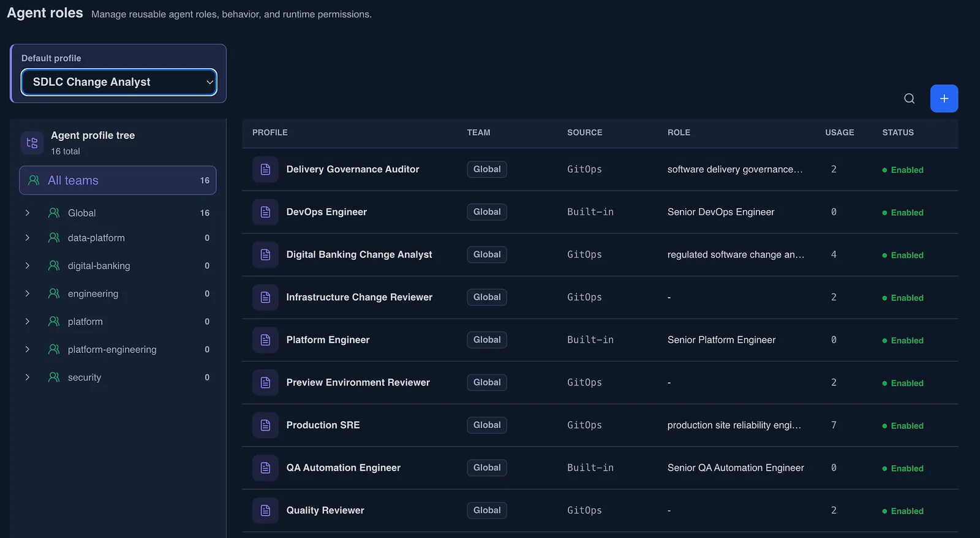This screenshot has width=980, height=538.
Task: Select platform-engineering label in profile tree
Action: [112, 349]
